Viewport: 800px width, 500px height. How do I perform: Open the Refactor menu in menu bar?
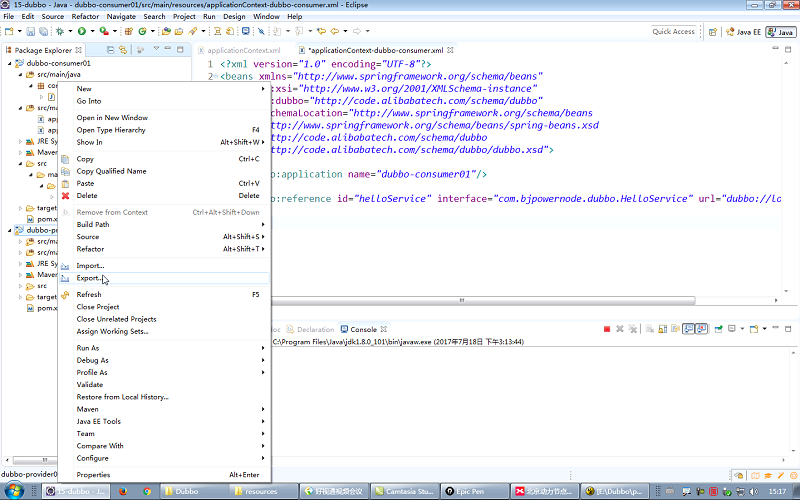pos(85,17)
